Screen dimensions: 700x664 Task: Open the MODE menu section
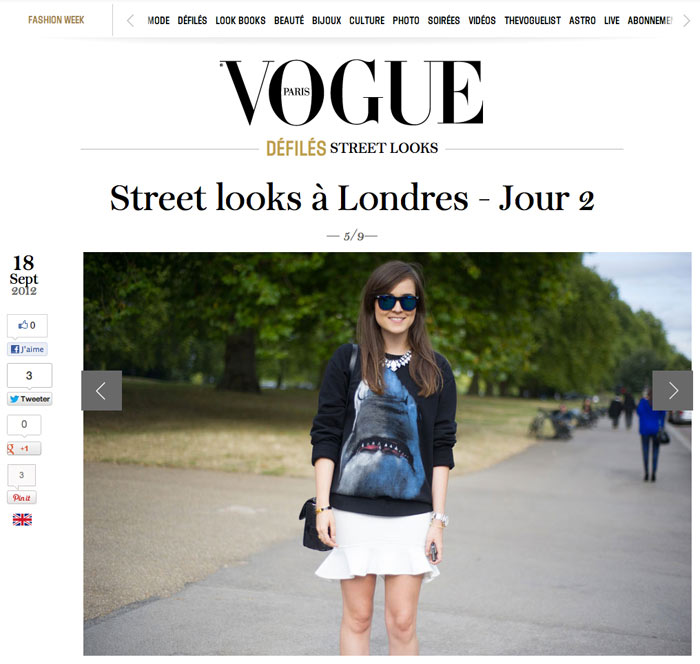[x=158, y=21]
